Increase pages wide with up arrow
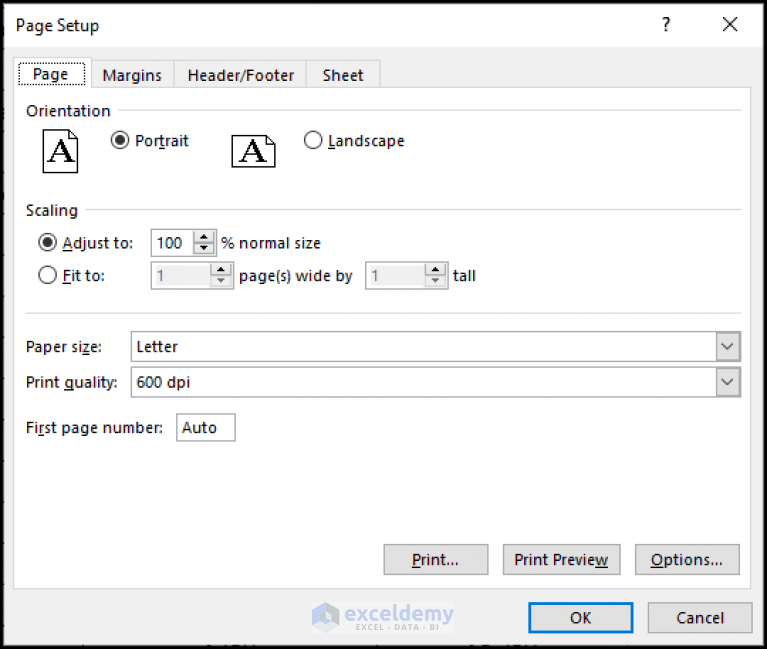Viewport: 767px width, 649px height. 221,269
